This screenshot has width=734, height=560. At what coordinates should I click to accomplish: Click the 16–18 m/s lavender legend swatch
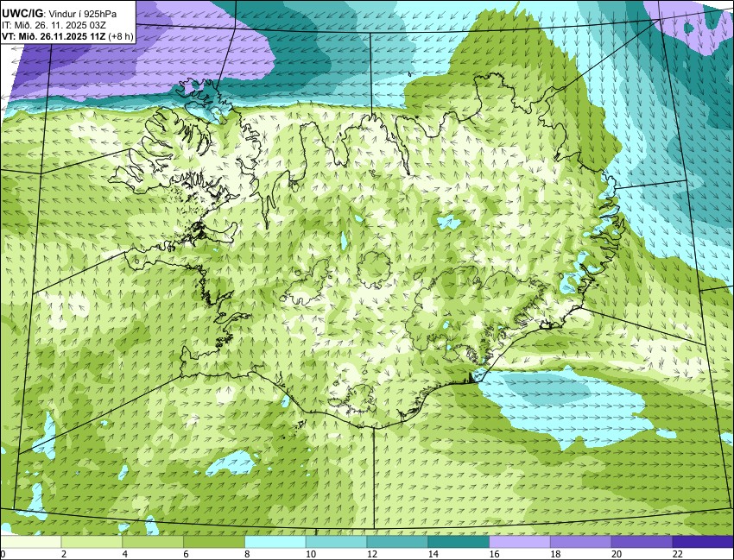point(520,542)
